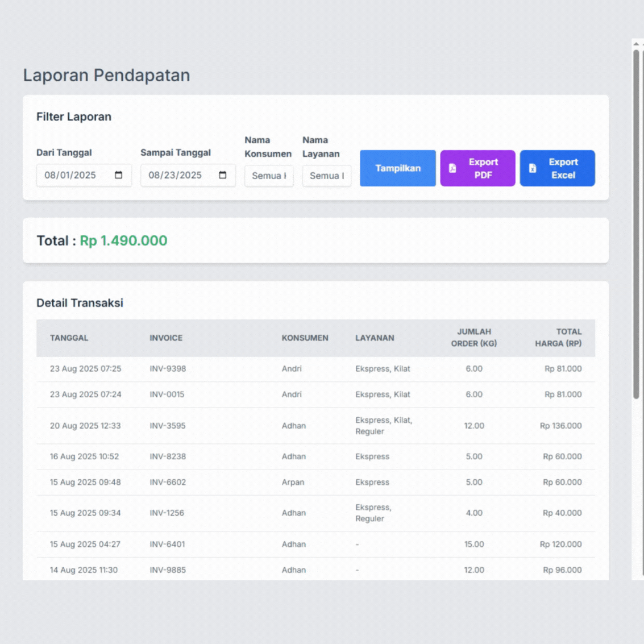
Task: Open calendar picker in Dari Tanggal field
Action: [118, 175]
